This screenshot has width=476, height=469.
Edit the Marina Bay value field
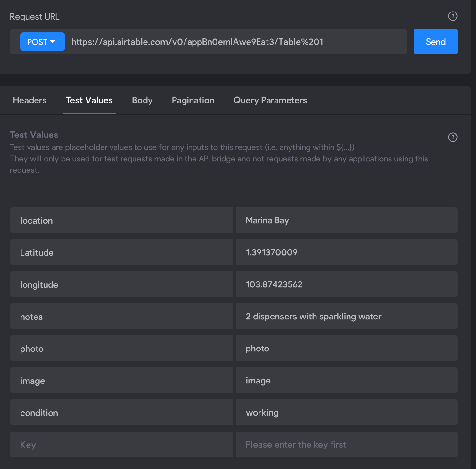pyautogui.click(x=347, y=220)
